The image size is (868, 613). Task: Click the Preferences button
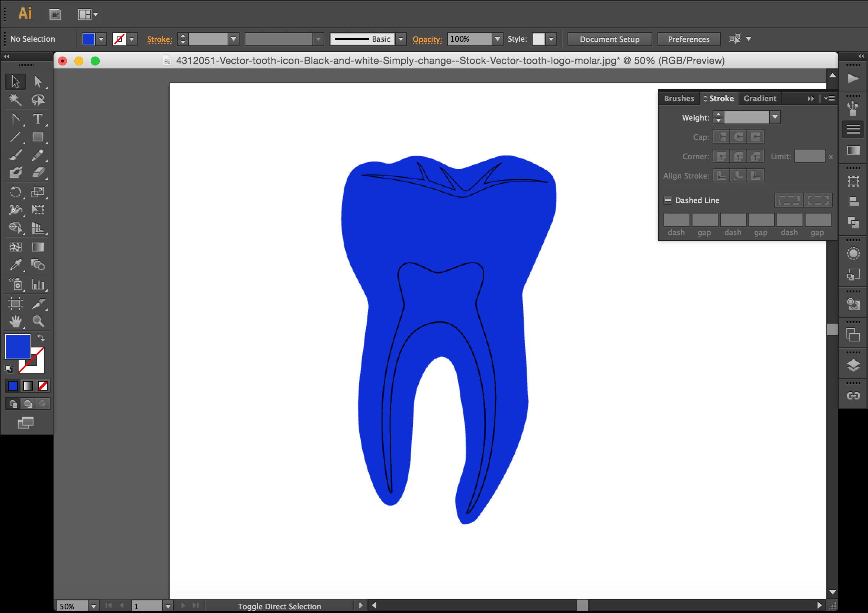[688, 39]
